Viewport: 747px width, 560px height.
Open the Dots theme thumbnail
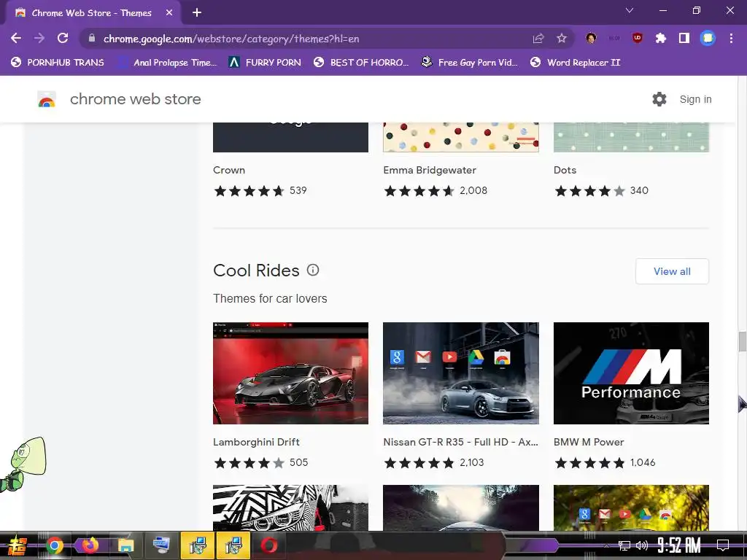(631, 137)
